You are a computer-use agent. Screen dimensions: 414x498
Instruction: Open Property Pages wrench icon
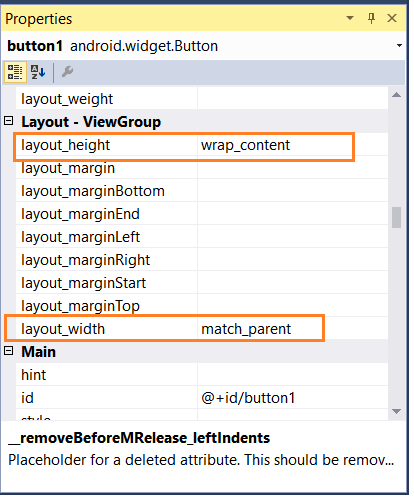click(x=67, y=72)
